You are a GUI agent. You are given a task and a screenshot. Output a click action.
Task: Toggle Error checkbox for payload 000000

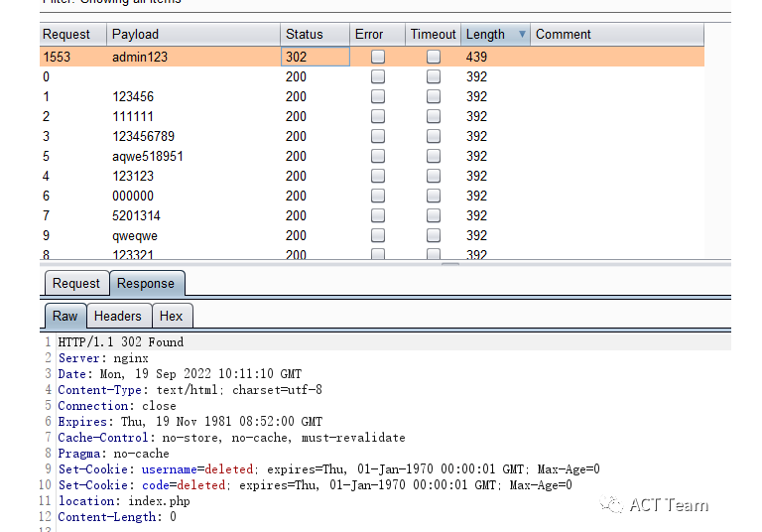378,196
